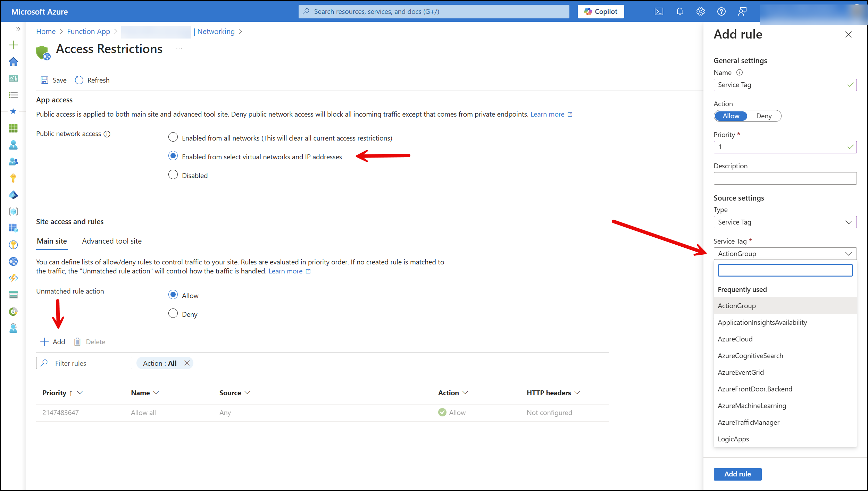Remove the Action : All filter
The width and height of the screenshot is (868, 491).
click(x=187, y=363)
